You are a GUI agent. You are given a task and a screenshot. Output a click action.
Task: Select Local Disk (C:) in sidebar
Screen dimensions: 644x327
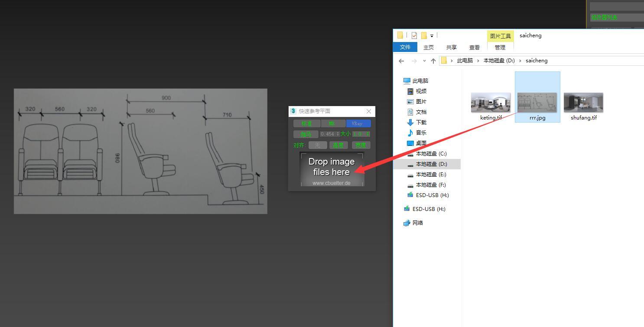pos(431,154)
